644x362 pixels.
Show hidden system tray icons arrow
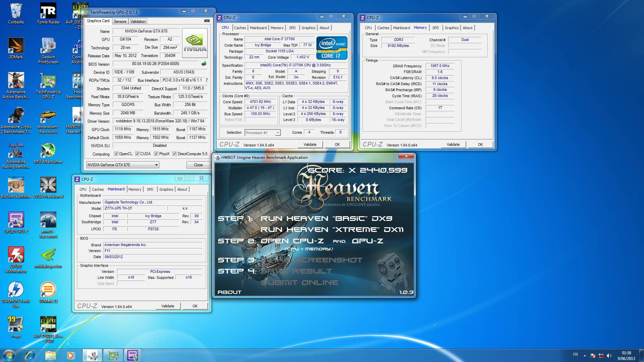point(585,356)
